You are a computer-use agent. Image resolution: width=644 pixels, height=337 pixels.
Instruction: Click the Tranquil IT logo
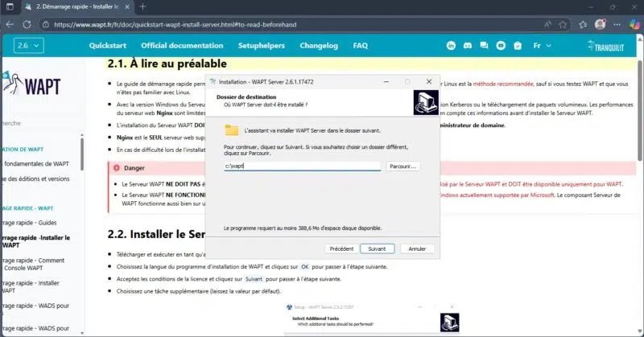point(606,46)
